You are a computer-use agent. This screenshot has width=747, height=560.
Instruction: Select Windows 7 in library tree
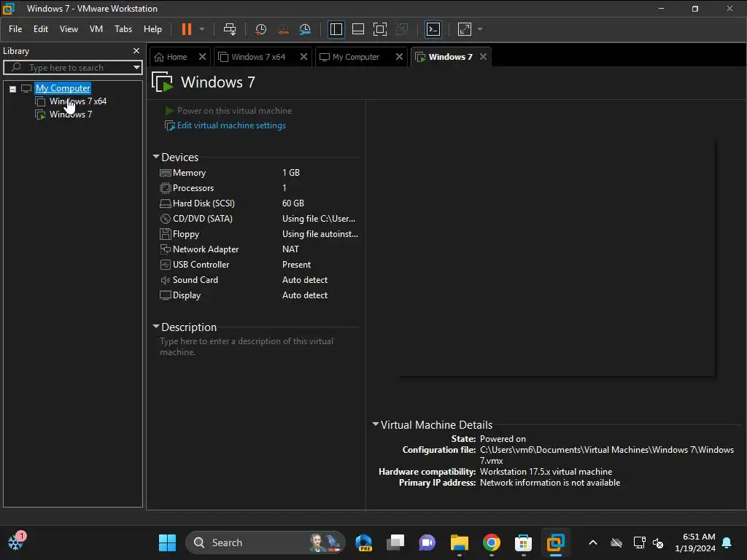[71, 114]
